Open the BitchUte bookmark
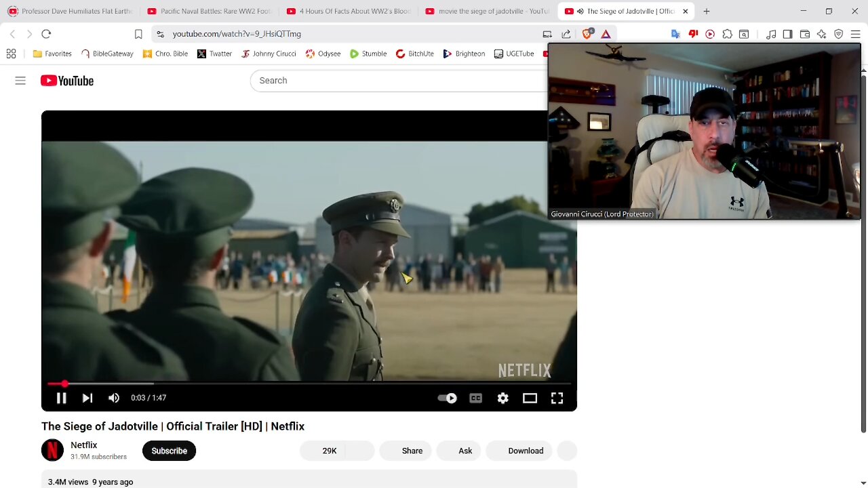This screenshot has height=488, width=868. [414, 54]
